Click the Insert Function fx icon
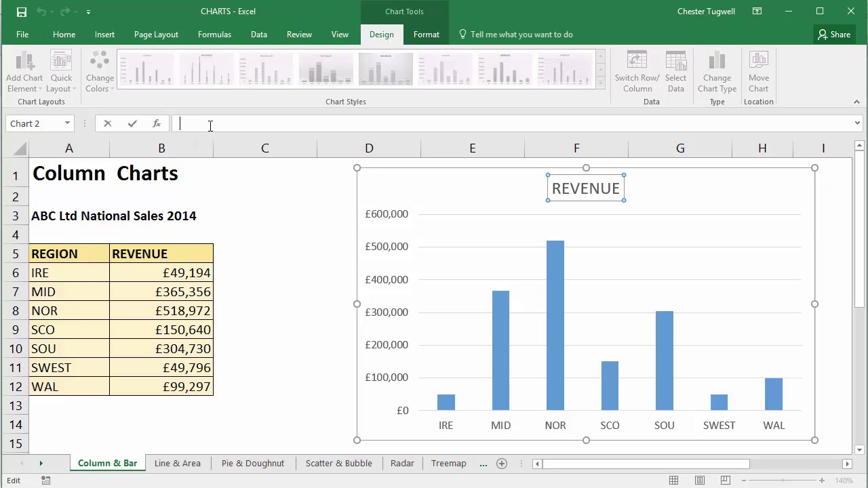The height and width of the screenshot is (488, 868). (x=157, y=123)
